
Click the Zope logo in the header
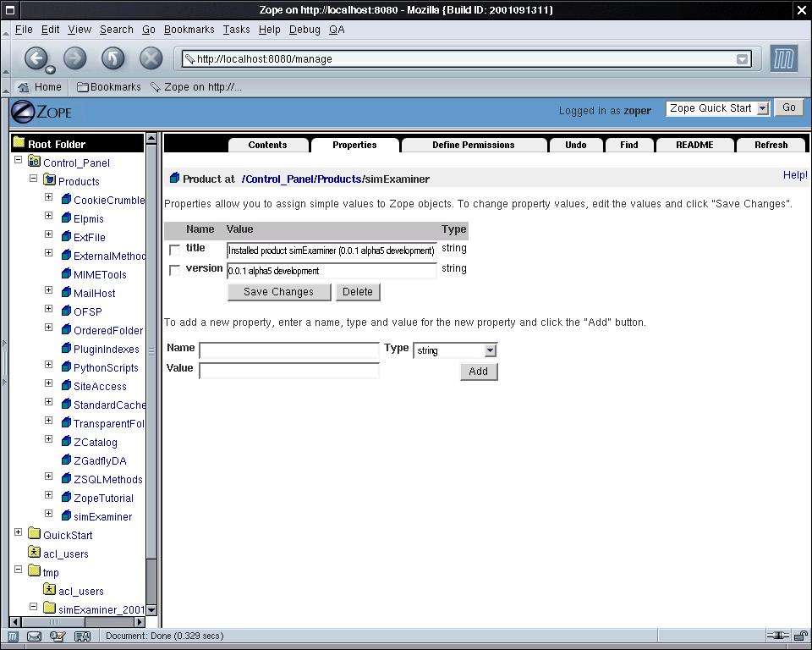click(41, 112)
